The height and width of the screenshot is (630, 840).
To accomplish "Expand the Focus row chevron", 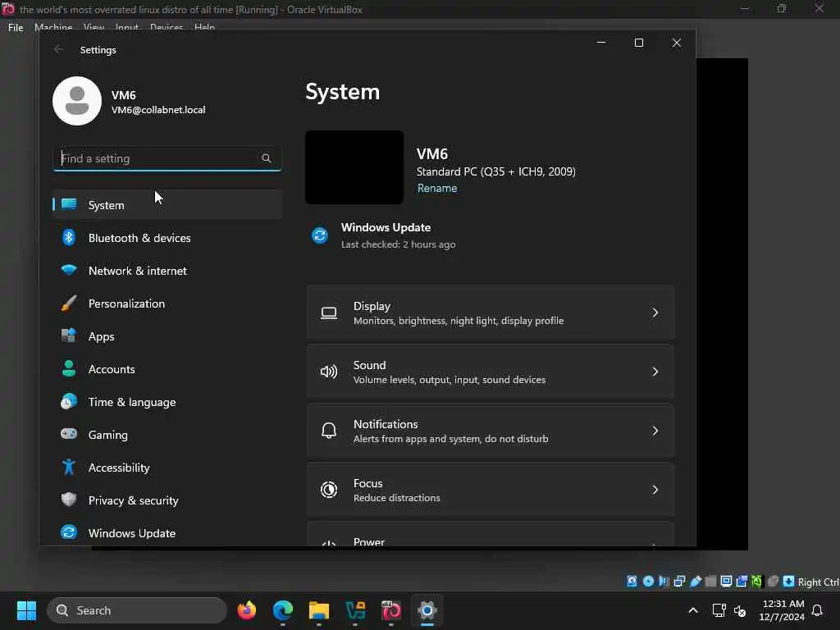I will click(655, 490).
